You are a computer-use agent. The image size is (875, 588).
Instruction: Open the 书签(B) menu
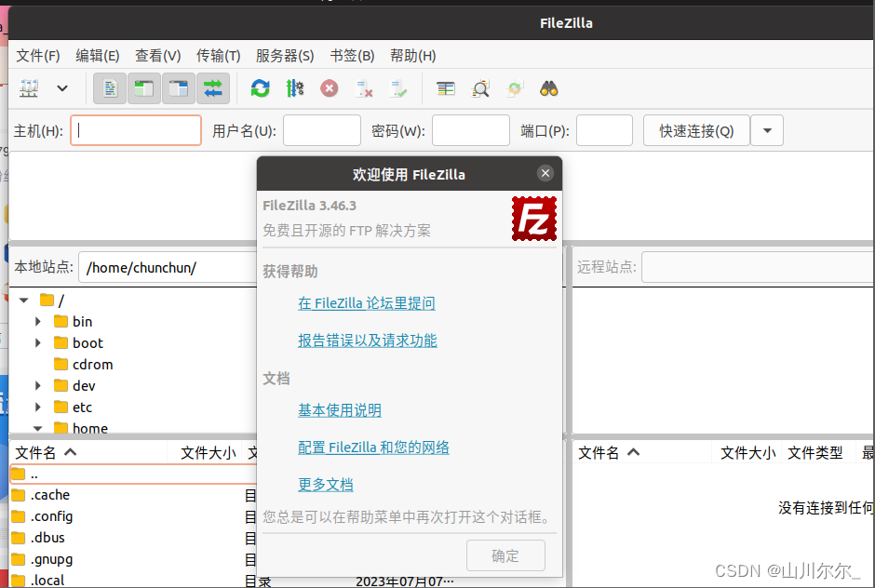click(x=352, y=55)
